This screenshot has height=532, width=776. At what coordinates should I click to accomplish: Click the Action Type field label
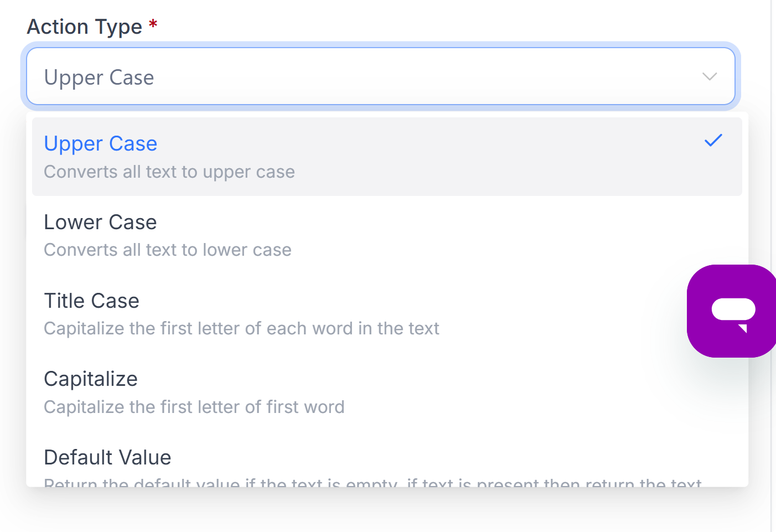click(x=84, y=26)
